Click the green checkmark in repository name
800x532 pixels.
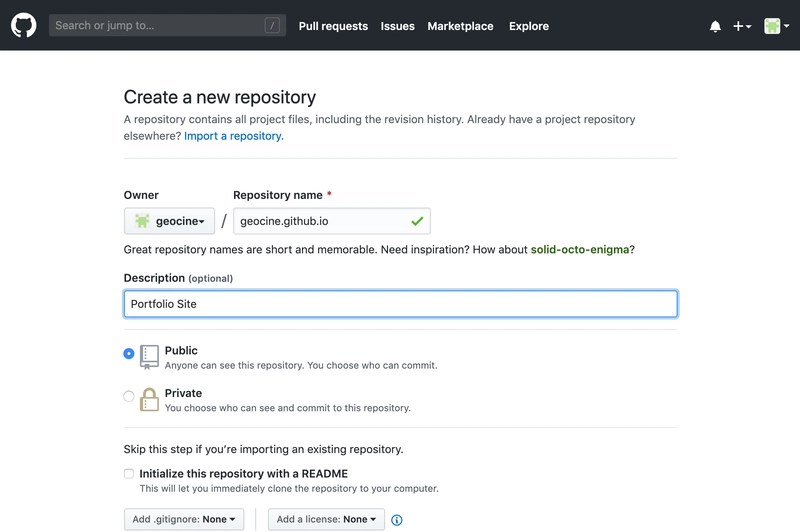[x=417, y=221]
